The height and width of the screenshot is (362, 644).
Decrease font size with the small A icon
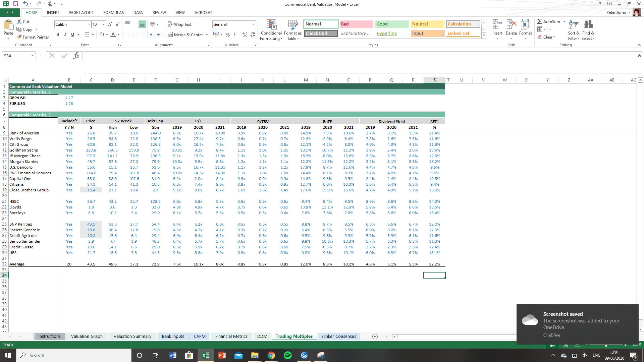pyautogui.click(x=117, y=24)
